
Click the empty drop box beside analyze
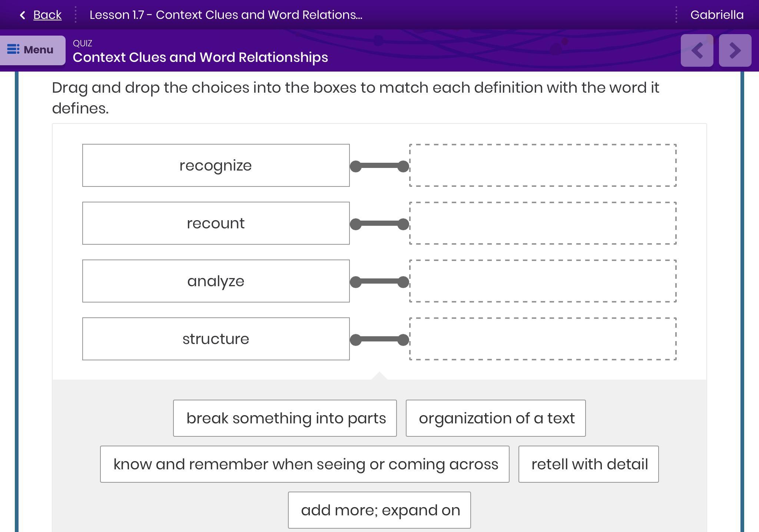pos(543,281)
